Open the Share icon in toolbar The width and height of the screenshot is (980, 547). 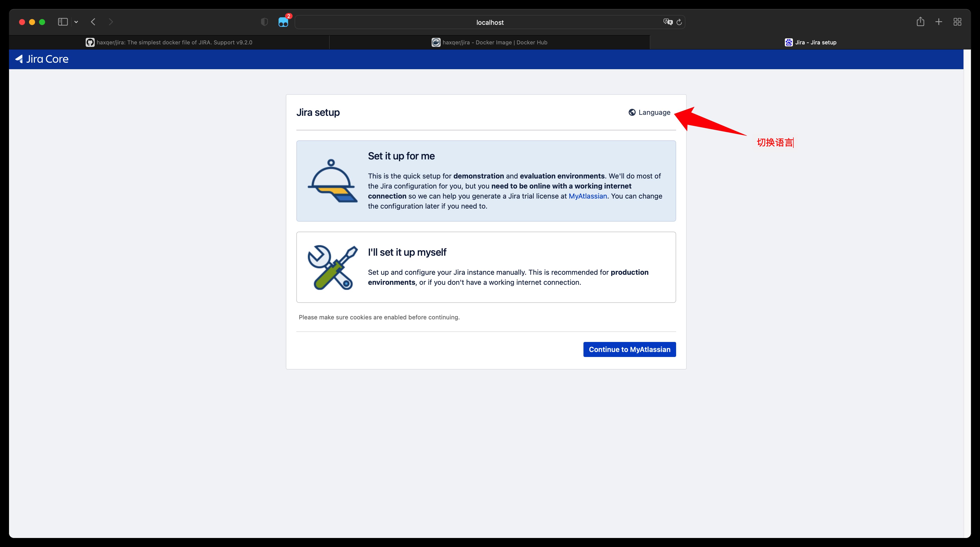(x=920, y=22)
